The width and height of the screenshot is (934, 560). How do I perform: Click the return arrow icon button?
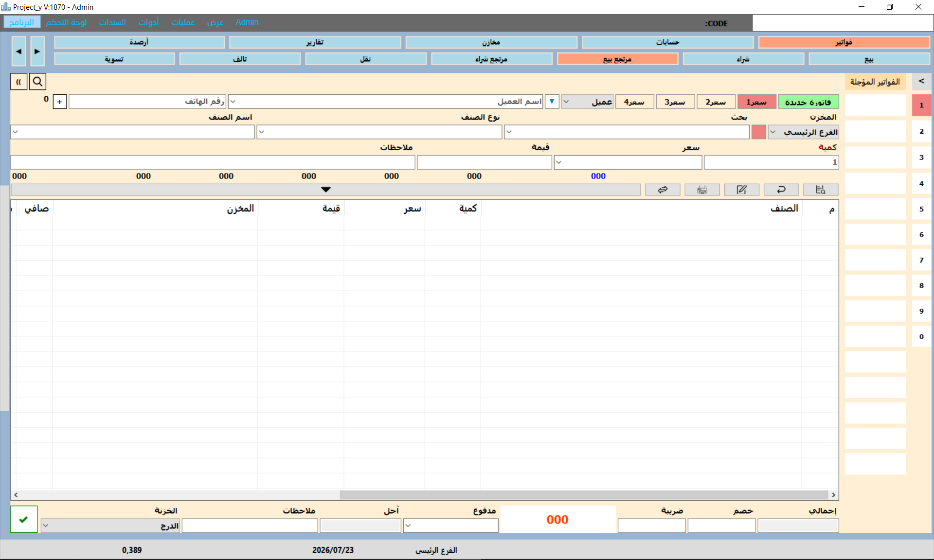pos(781,190)
